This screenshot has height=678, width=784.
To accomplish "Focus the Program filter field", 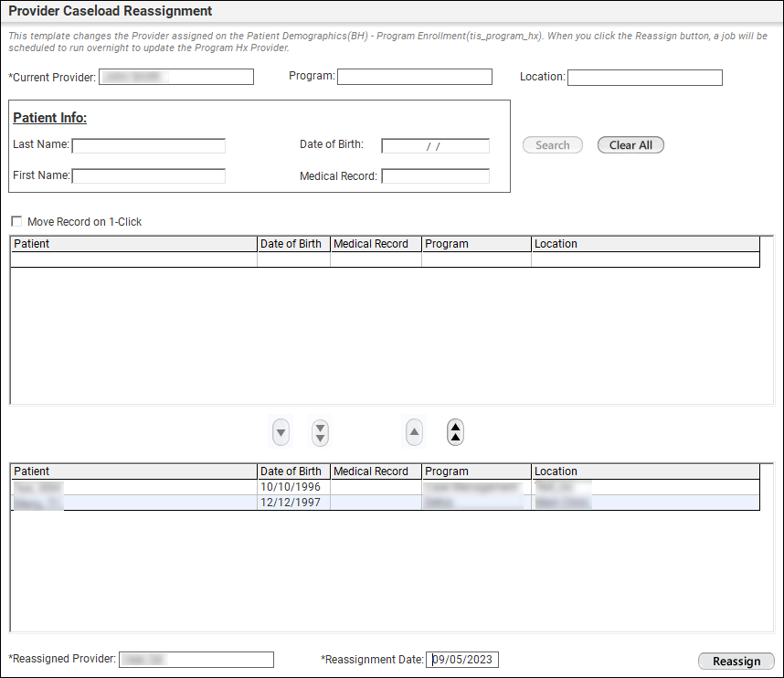I will pyautogui.click(x=415, y=77).
